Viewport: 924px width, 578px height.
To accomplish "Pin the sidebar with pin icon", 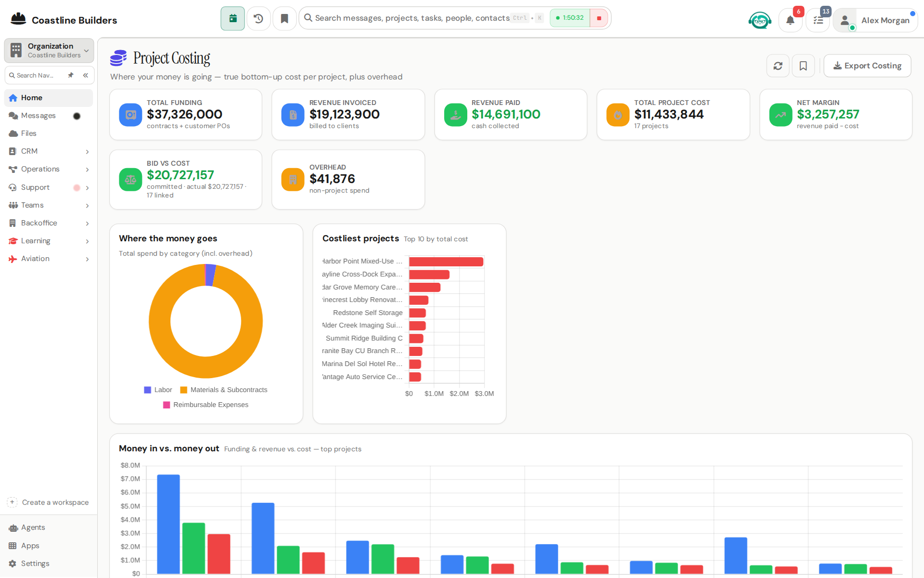I will click(71, 75).
